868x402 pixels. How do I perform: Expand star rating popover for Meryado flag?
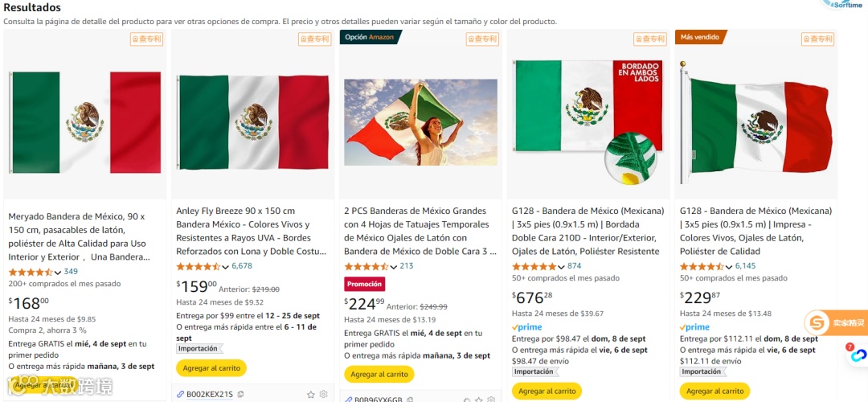tap(57, 272)
